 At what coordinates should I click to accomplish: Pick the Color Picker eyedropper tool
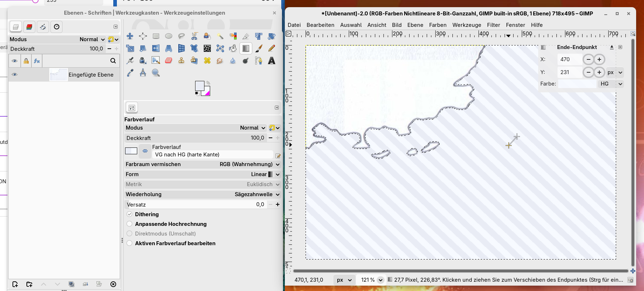tap(130, 73)
